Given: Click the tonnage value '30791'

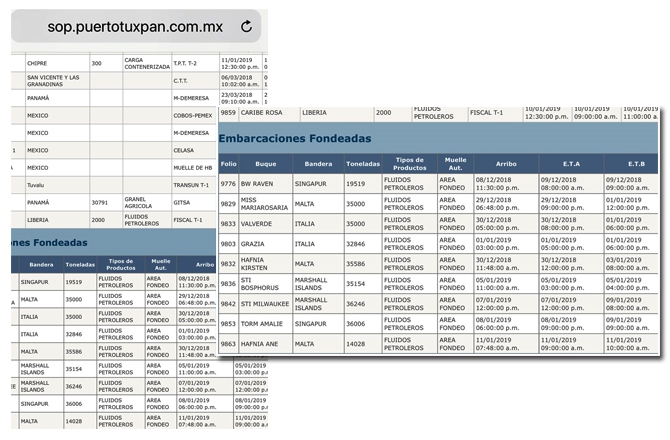Looking at the screenshot, I should [100, 202].
